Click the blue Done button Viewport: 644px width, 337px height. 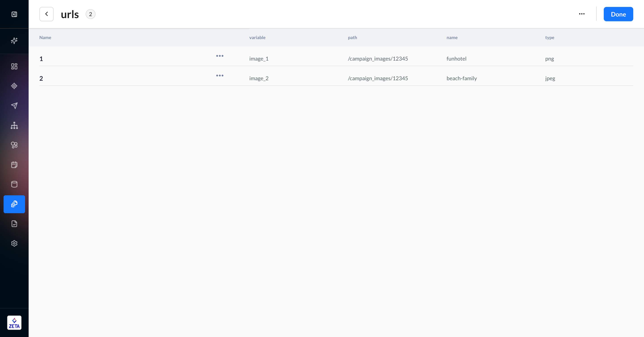pyautogui.click(x=618, y=14)
